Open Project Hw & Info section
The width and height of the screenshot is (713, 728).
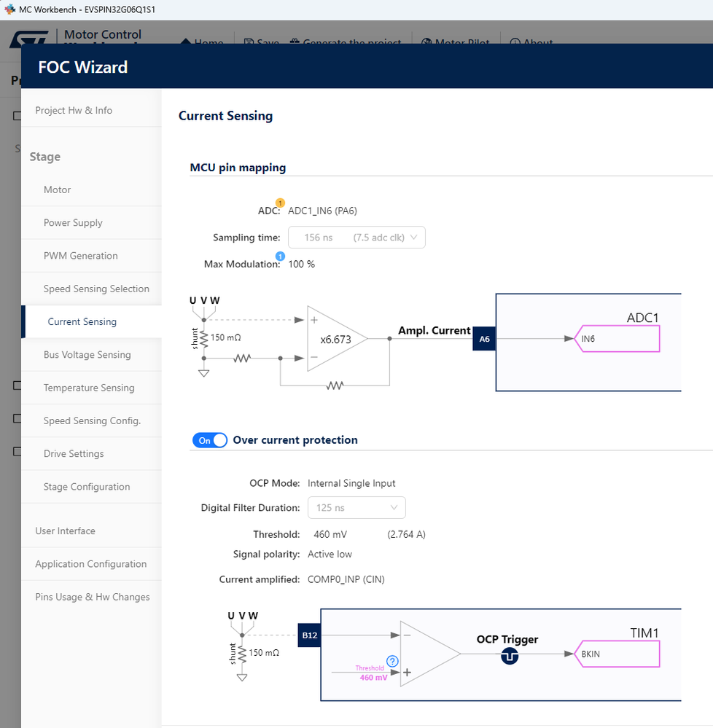[74, 111]
